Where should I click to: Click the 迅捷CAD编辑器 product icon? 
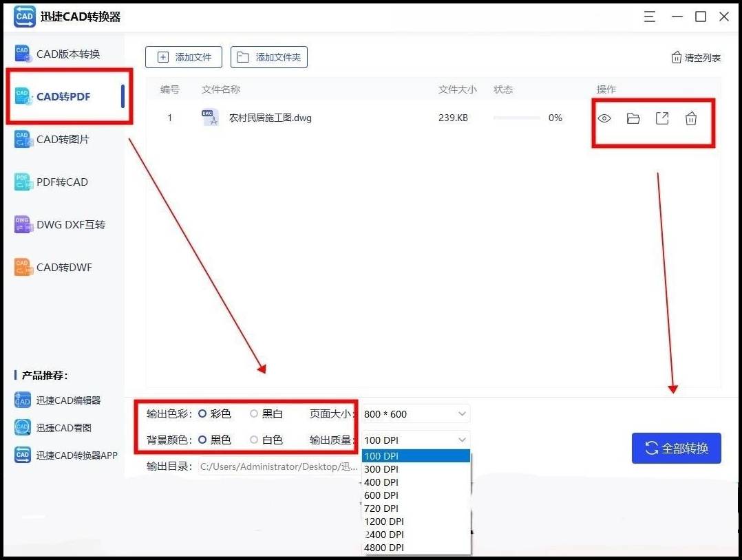23,400
